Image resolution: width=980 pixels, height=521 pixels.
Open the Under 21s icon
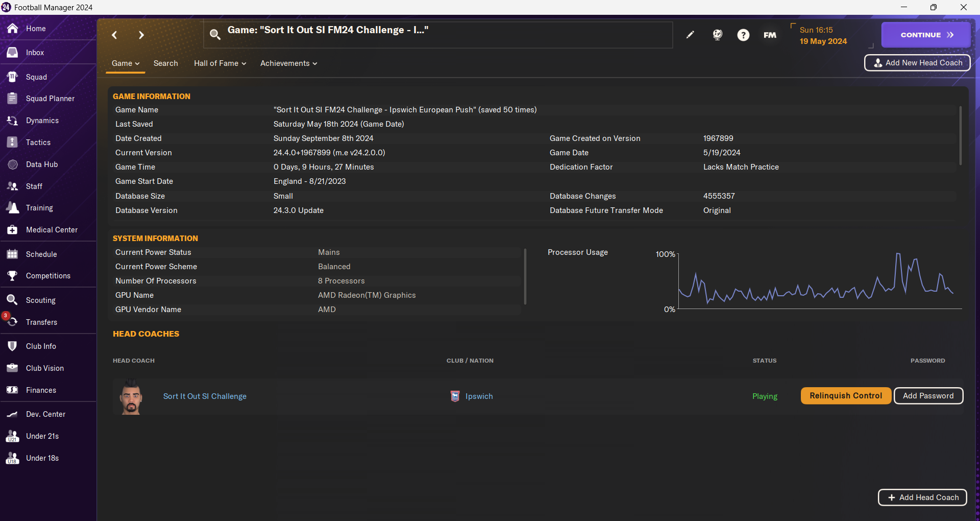tap(12, 436)
